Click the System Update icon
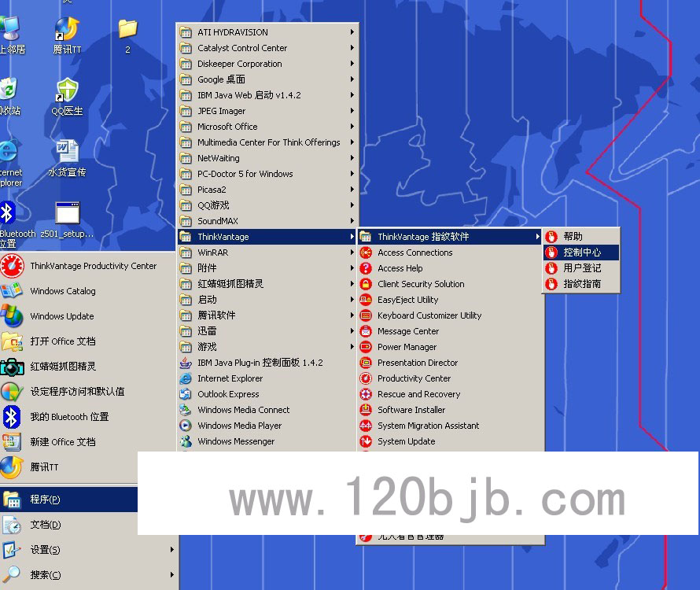Image resolution: width=700 pixels, height=590 pixels. click(x=366, y=441)
